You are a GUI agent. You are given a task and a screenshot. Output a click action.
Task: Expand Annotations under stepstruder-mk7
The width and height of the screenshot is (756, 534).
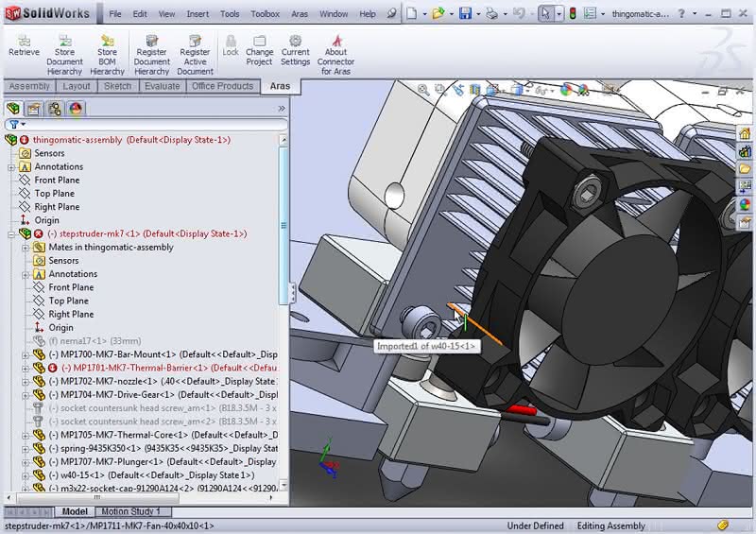point(26,274)
